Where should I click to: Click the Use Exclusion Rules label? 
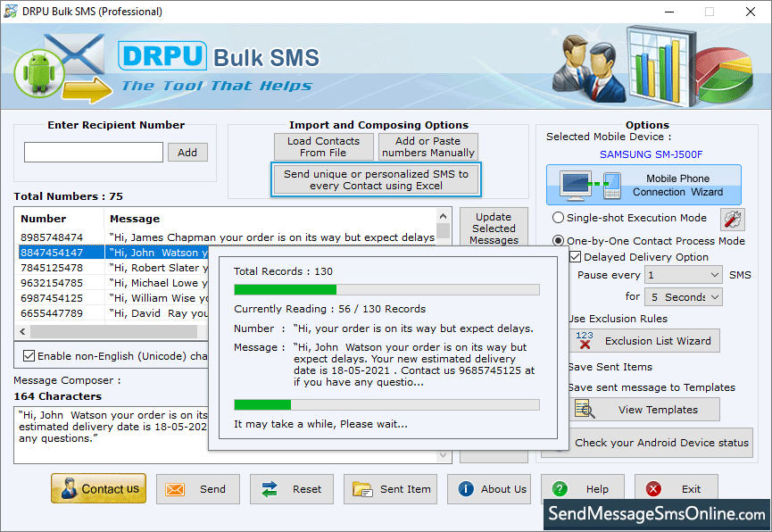click(x=618, y=318)
